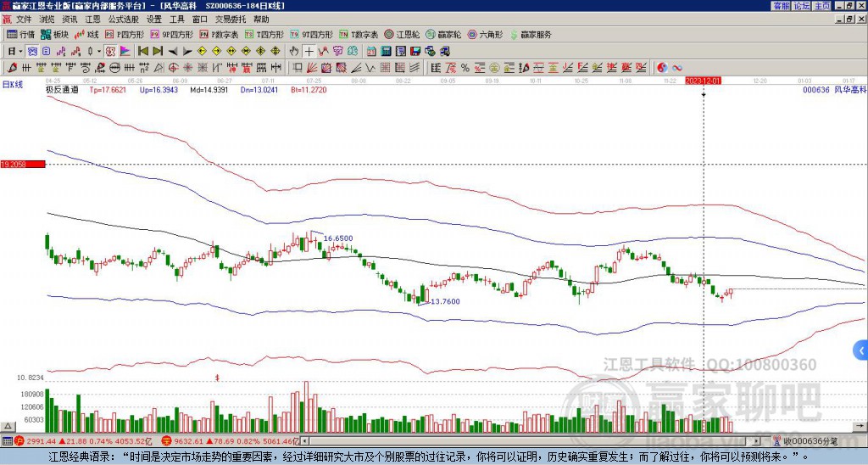Select the red pencil drawing tool

tap(12, 68)
